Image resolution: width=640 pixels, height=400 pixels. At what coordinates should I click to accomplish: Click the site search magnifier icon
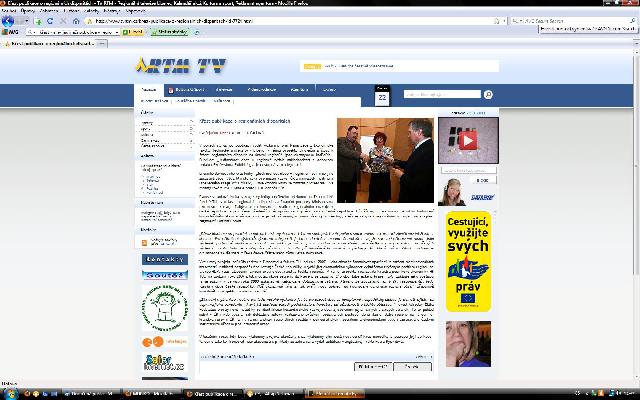[x=490, y=94]
